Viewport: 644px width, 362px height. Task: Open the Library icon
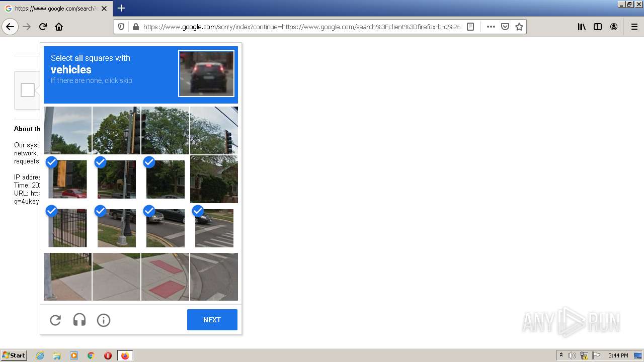tap(582, 27)
